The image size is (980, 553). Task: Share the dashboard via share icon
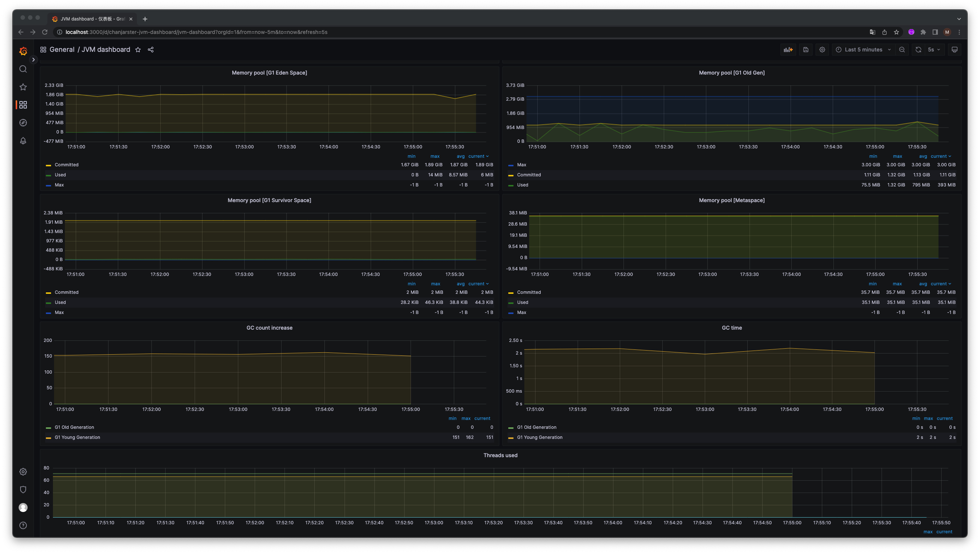click(151, 50)
